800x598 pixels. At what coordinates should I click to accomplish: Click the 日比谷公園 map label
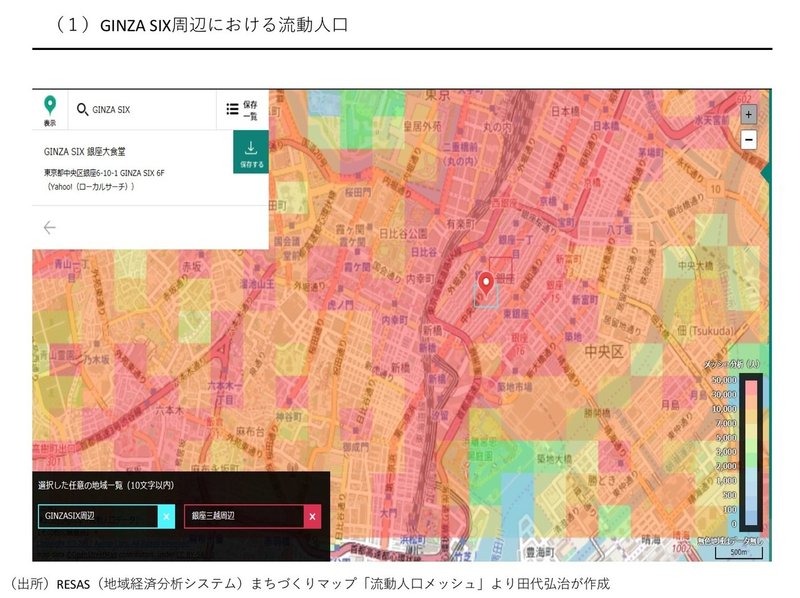pyautogui.click(x=403, y=234)
